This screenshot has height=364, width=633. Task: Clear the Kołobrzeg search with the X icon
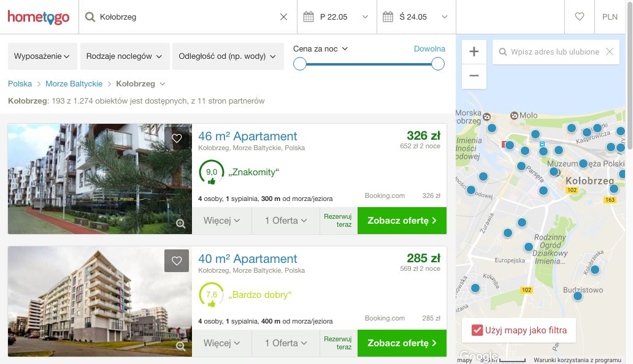click(283, 17)
